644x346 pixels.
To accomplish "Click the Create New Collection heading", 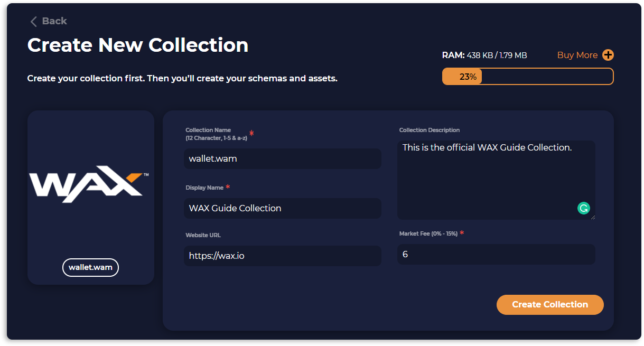I will coord(138,45).
